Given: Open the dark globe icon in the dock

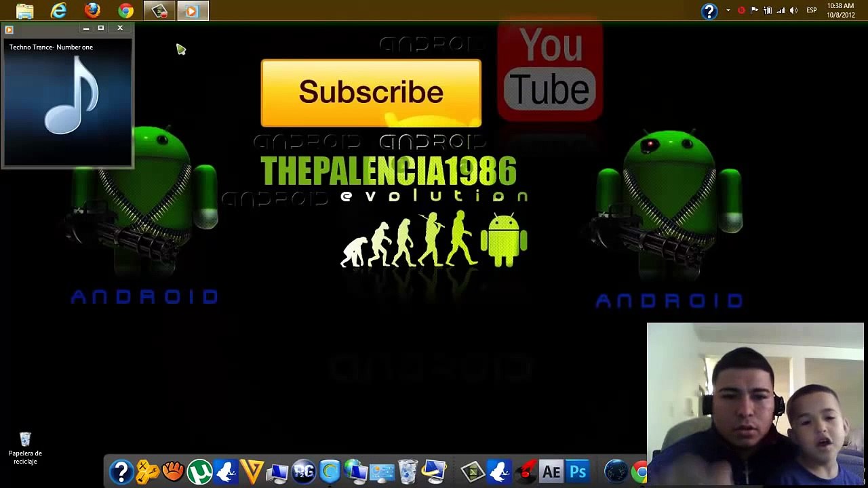Looking at the screenshot, I should tap(616, 472).
